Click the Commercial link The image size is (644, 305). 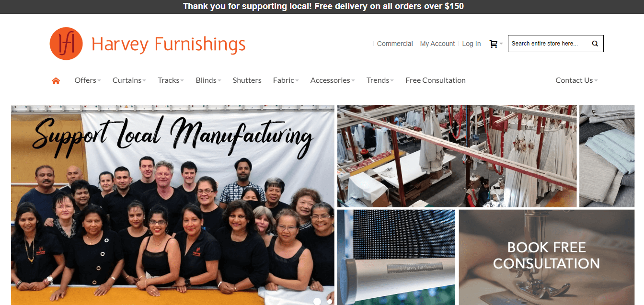pyautogui.click(x=395, y=44)
